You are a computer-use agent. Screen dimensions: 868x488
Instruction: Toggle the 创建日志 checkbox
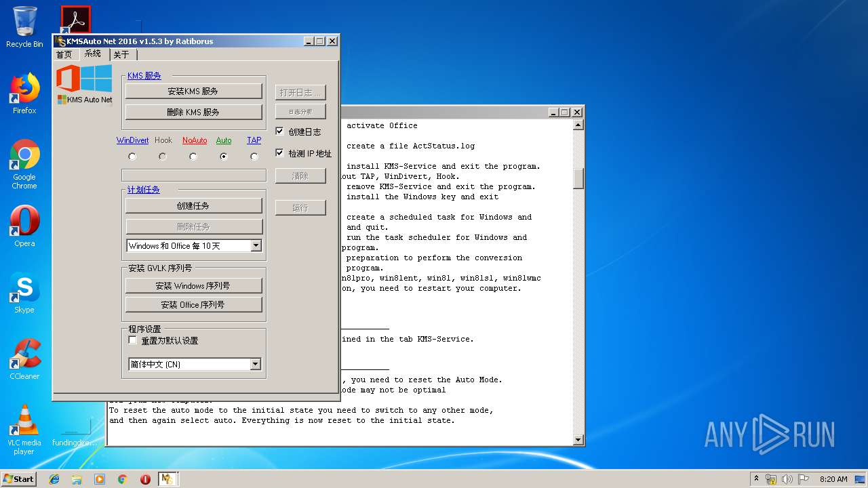coord(279,131)
